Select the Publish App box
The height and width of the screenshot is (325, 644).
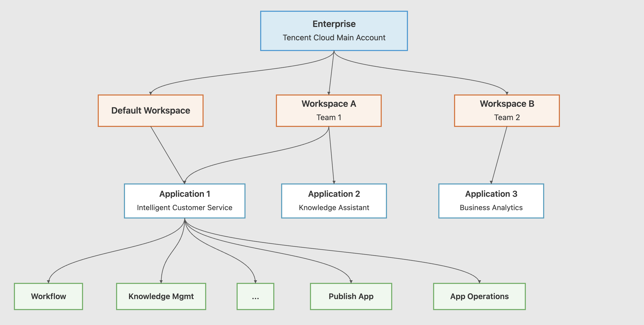[351, 296]
